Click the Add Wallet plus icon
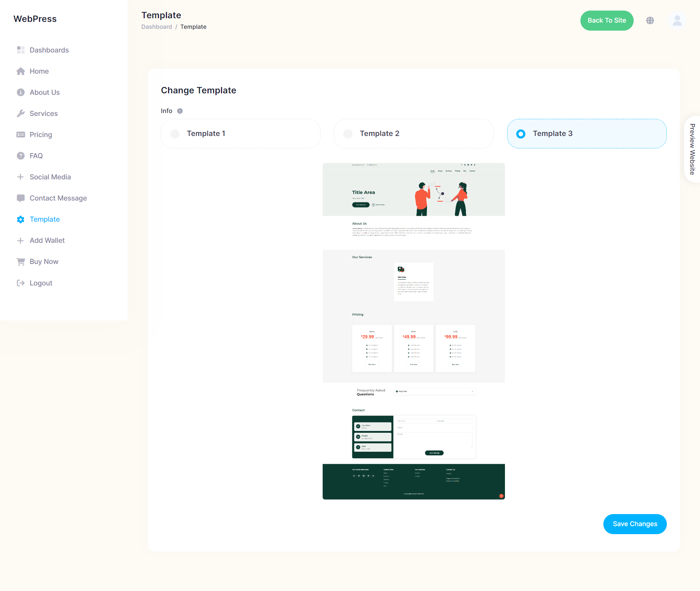700x591 pixels. (21, 240)
